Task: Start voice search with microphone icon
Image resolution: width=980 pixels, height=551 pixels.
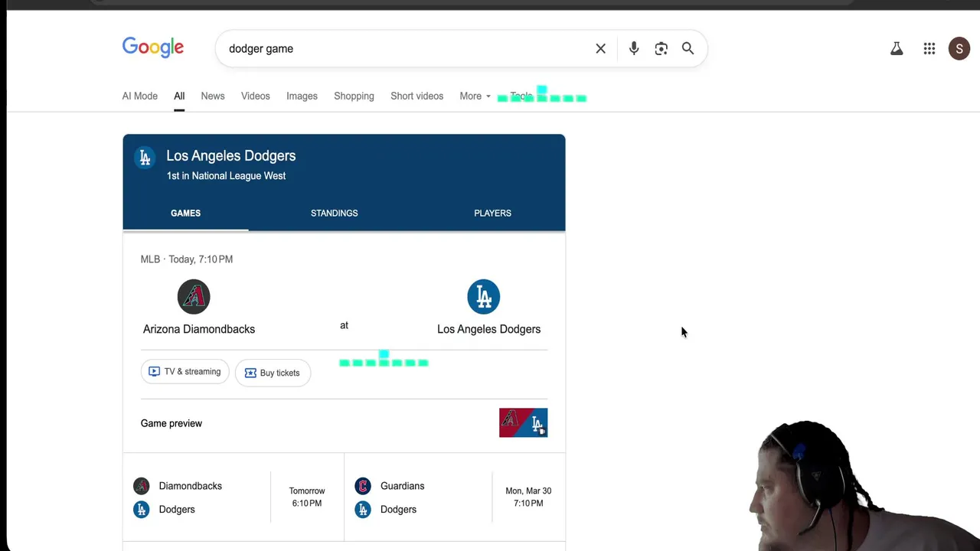Action: (x=634, y=49)
